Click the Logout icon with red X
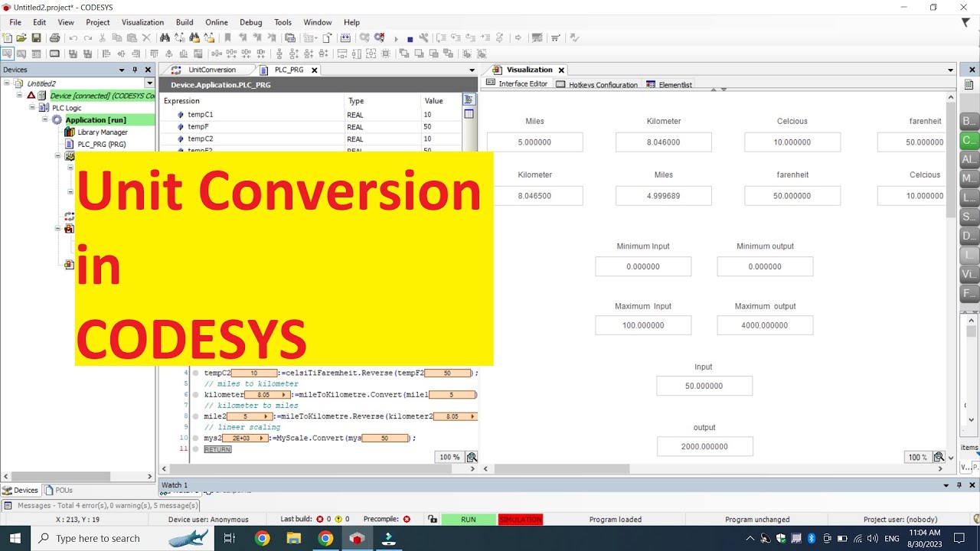The width and height of the screenshot is (980, 551). (379, 37)
